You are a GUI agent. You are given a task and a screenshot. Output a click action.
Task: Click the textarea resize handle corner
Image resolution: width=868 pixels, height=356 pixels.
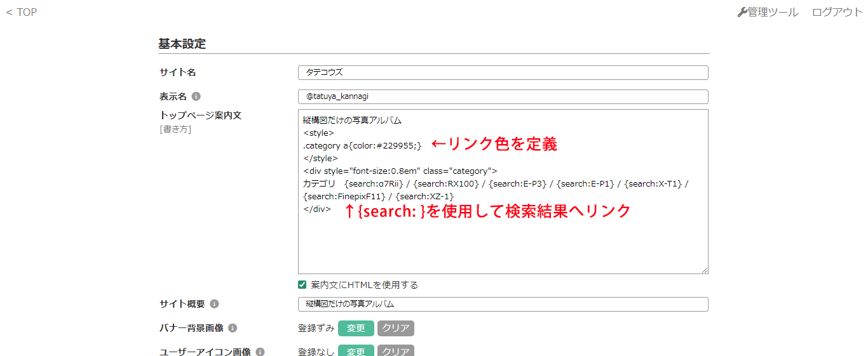coord(704,270)
